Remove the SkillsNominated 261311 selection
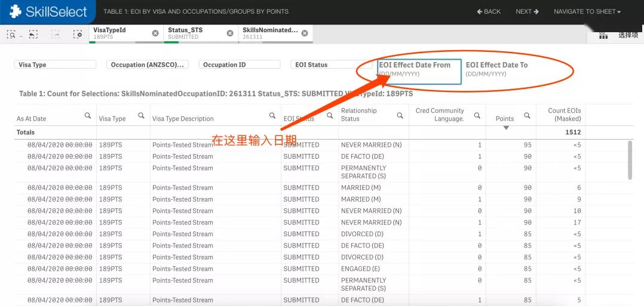Screen dimensions: 644x306 pyautogui.click(x=305, y=33)
